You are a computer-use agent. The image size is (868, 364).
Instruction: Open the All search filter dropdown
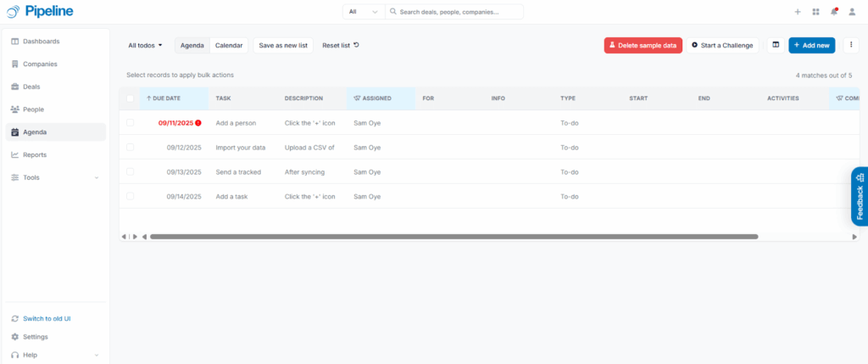tap(363, 12)
